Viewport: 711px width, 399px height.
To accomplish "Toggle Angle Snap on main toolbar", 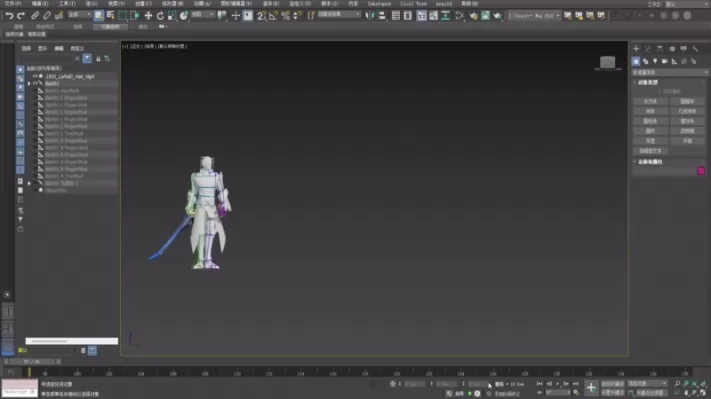I will click(273, 16).
